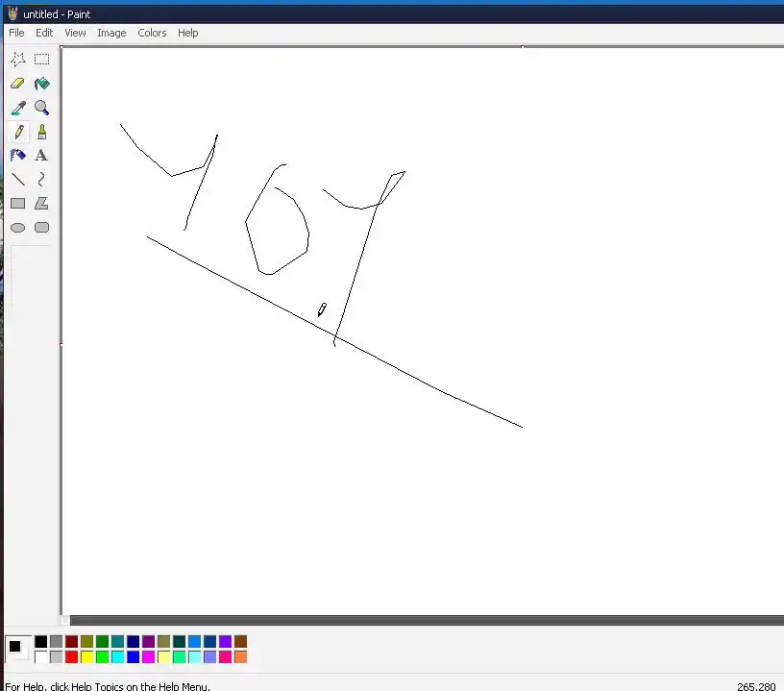Click the 'For Help, click Help Topics' status text
The height and width of the screenshot is (691, 784).
(107, 686)
